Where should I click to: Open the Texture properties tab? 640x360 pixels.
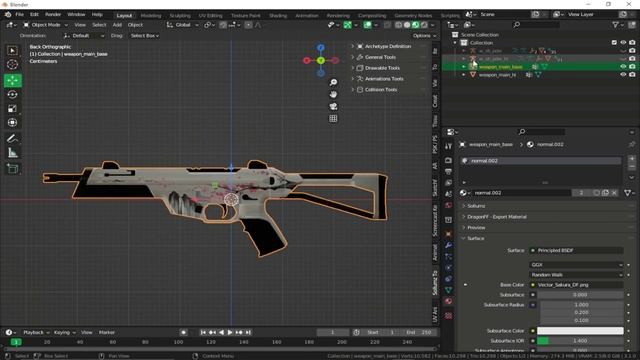[x=448, y=316]
